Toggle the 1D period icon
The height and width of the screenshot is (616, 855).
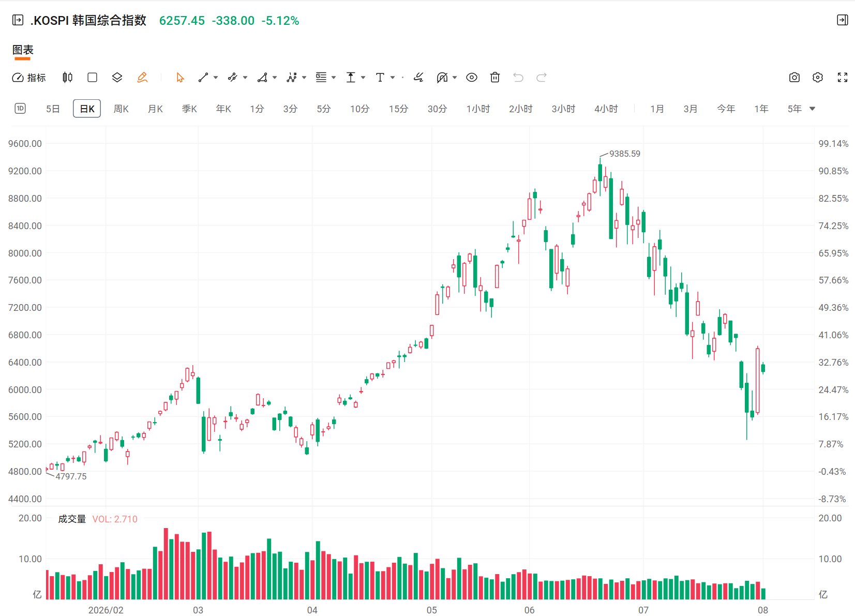pos(20,109)
